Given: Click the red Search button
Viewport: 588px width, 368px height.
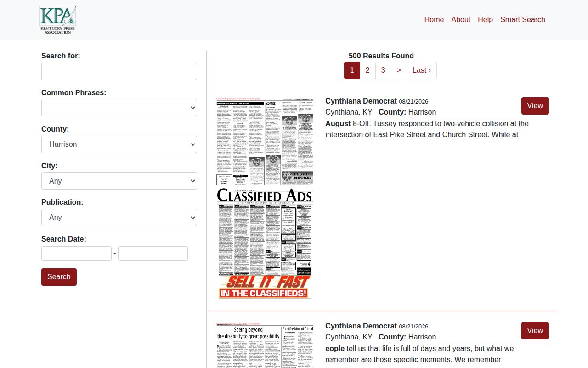Looking at the screenshot, I should click(x=59, y=277).
